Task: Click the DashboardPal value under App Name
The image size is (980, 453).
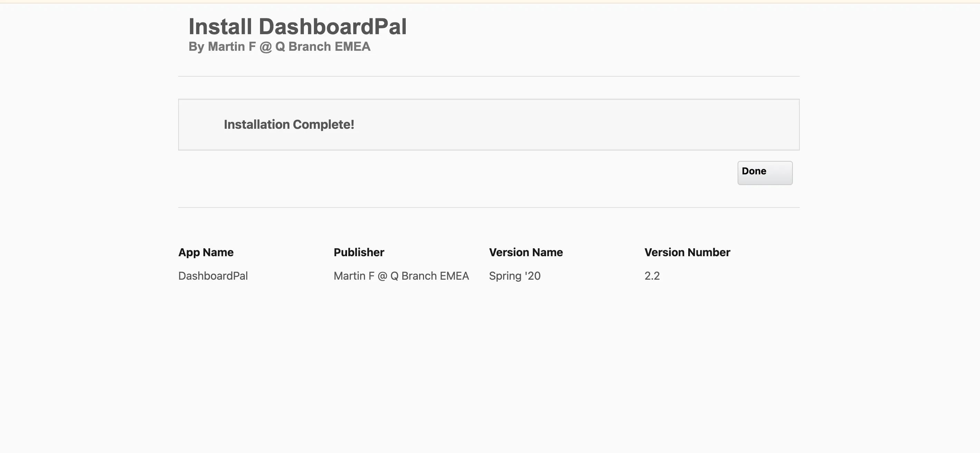Action: point(213,276)
